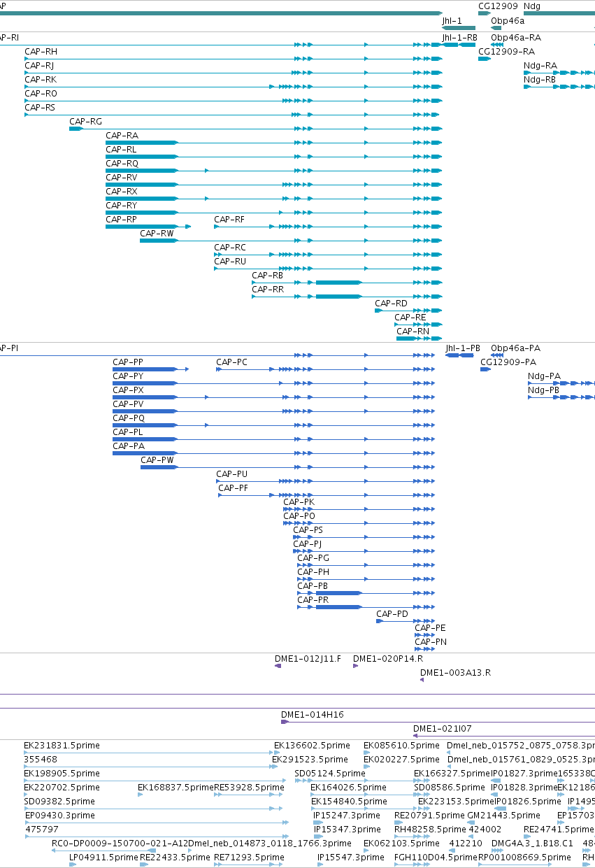Click the CAP-RD transcript label
Screen dimensions: 595x868
click(x=391, y=304)
